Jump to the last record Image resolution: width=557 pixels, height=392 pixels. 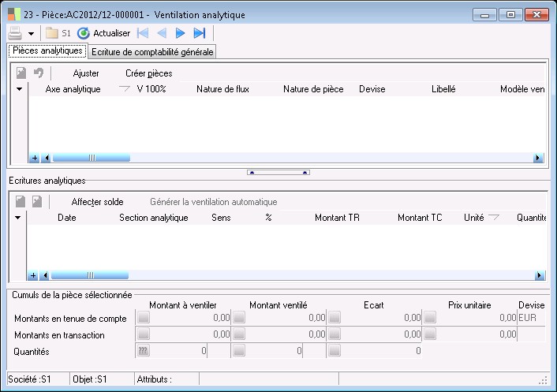pos(200,33)
